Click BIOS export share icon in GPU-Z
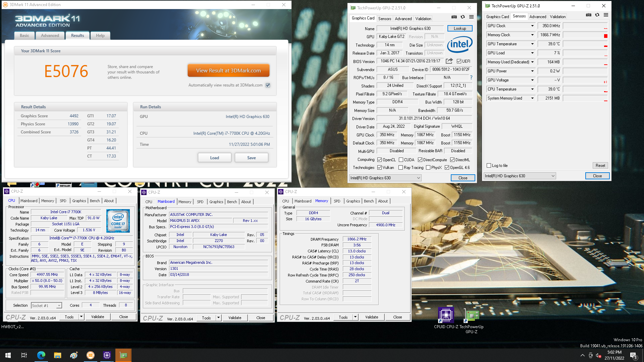The image size is (644, 362). (449, 61)
